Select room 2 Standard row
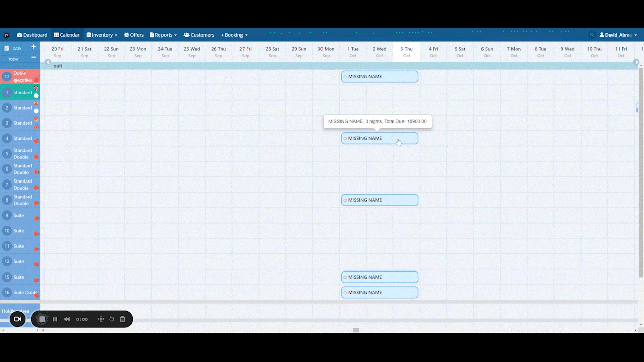Image resolution: width=644 pixels, height=362 pixels. pyautogui.click(x=20, y=108)
